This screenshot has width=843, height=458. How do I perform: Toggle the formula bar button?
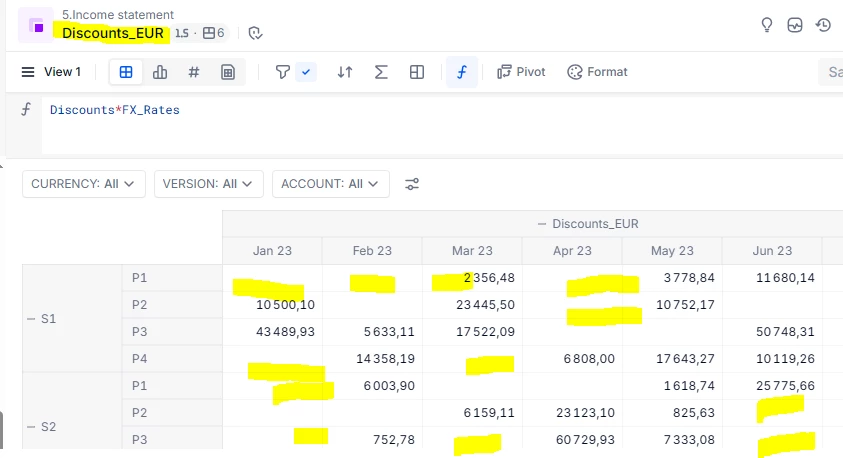[461, 72]
